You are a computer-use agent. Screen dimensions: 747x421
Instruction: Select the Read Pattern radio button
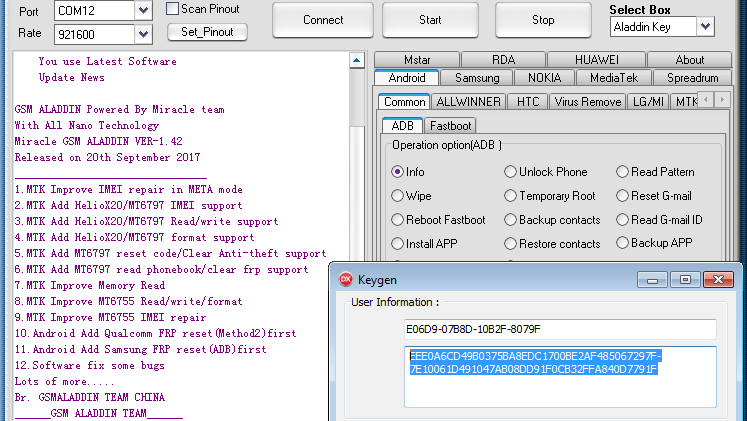[x=622, y=171]
